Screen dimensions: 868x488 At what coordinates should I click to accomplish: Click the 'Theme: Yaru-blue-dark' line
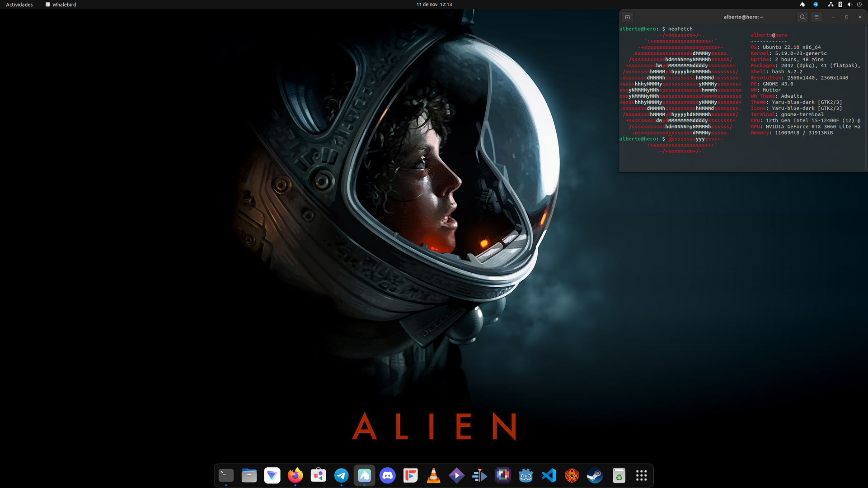pos(796,102)
